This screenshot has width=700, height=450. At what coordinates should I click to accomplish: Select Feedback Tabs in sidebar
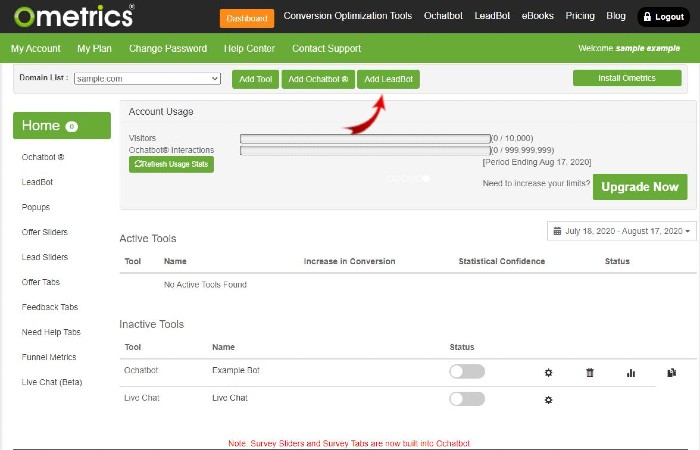pyautogui.click(x=50, y=307)
